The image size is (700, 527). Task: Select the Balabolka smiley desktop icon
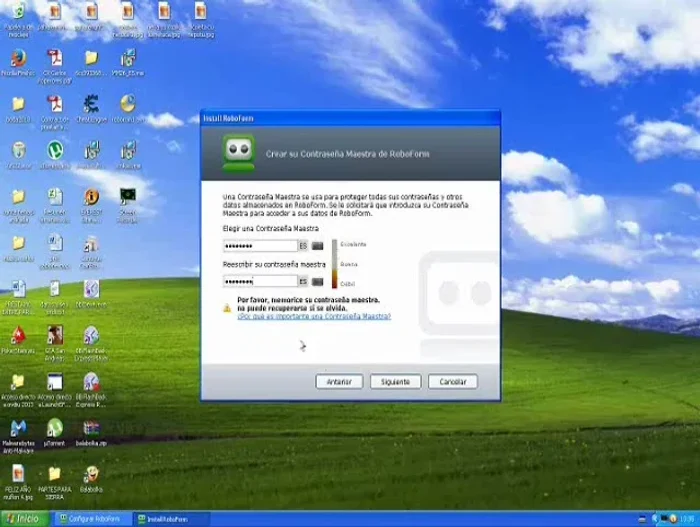[91, 475]
